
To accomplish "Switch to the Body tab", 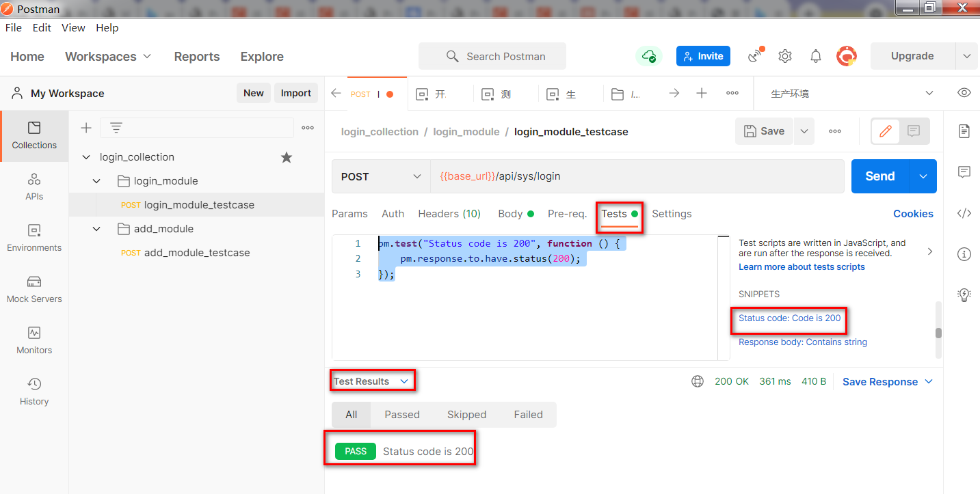I will point(516,214).
